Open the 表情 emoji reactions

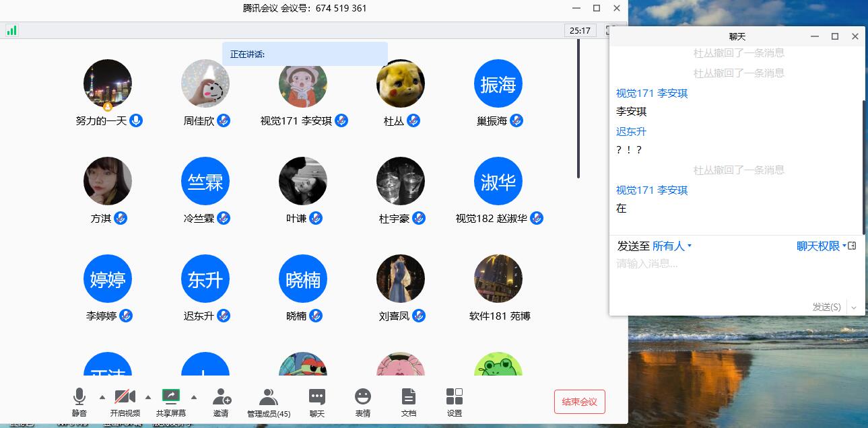[x=363, y=402]
